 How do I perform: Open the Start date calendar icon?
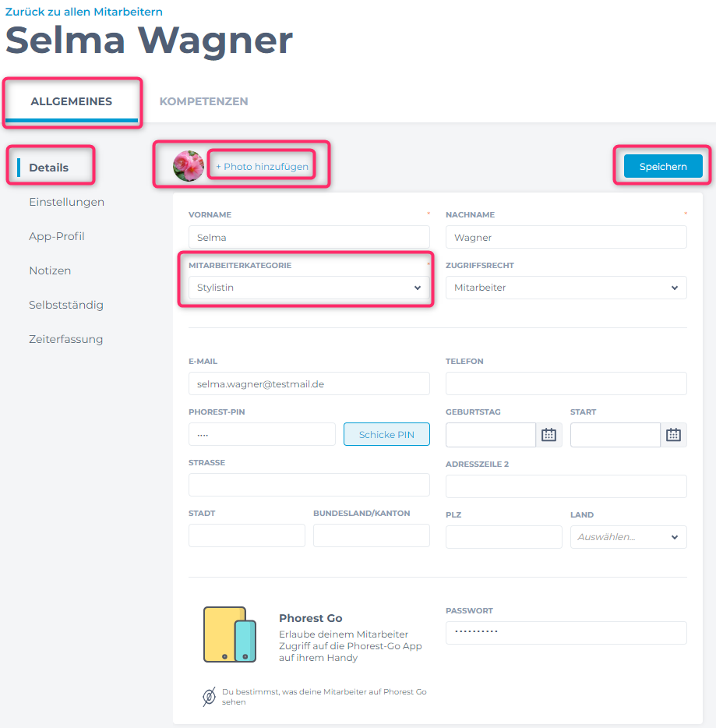[x=673, y=435]
